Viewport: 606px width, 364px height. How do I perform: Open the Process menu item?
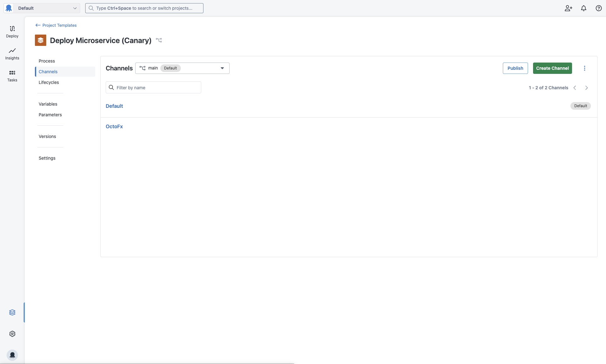pos(47,61)
